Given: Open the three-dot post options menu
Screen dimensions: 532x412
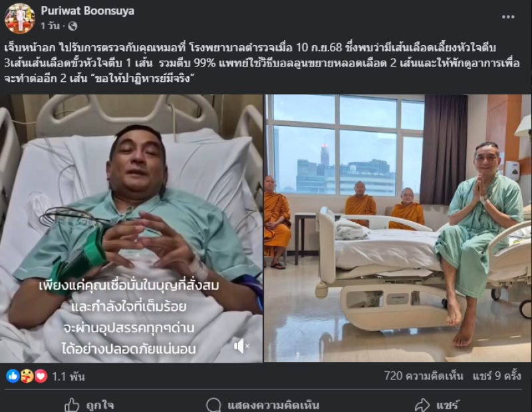Looking at the screenshot, I should click(508, 17).
